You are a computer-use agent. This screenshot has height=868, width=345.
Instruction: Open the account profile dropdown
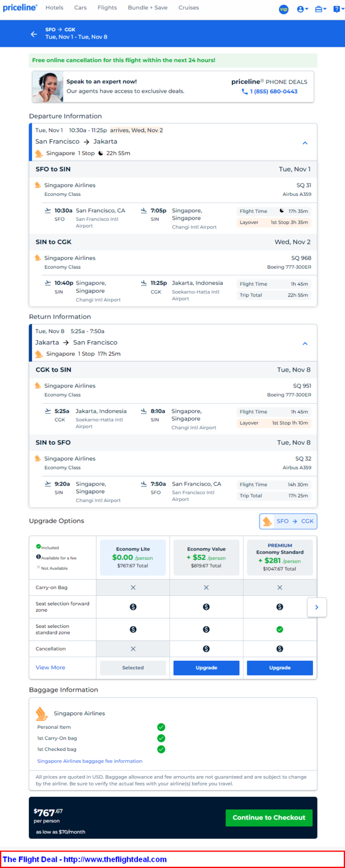pyautogui.click(x=302, y=9)
